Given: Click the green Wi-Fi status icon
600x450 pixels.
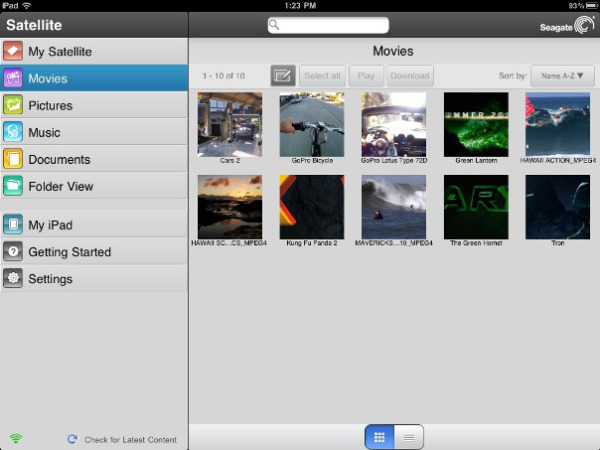Looking at the screenshot, I should coord(16,439).
